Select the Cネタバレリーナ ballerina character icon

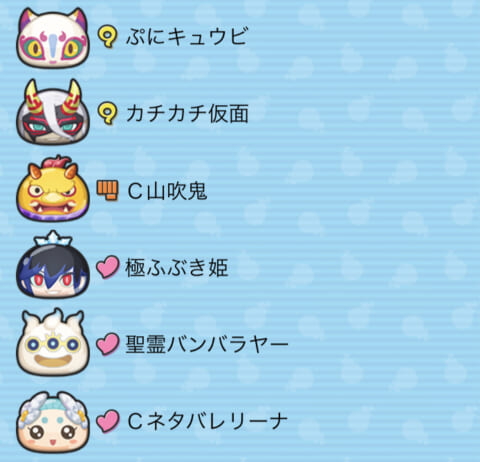(x=53, y=422)
